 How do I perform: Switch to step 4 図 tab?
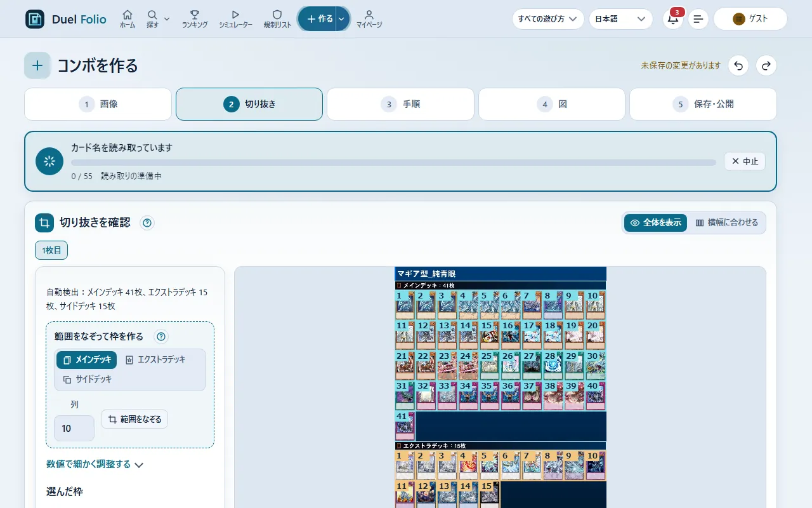(x=552, y=104)
